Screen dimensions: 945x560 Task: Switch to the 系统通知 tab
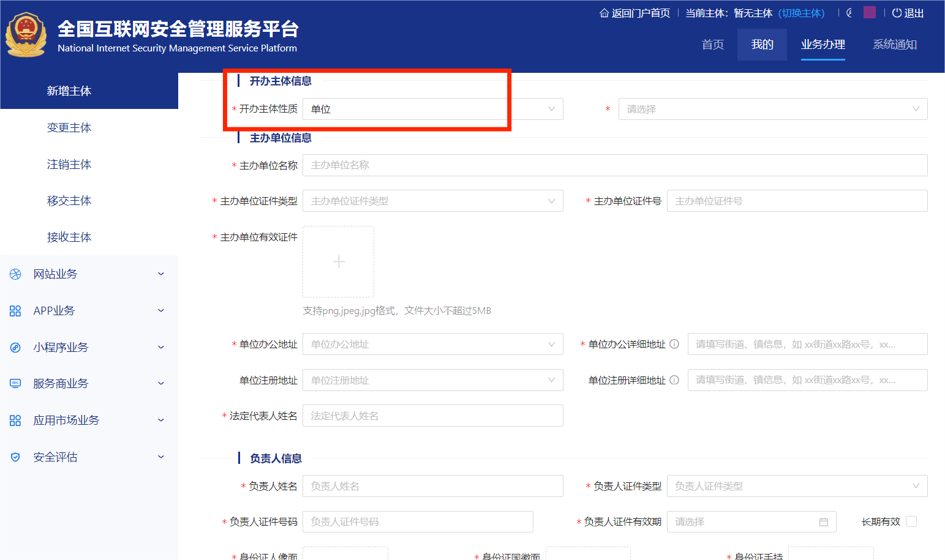[895, 44]
